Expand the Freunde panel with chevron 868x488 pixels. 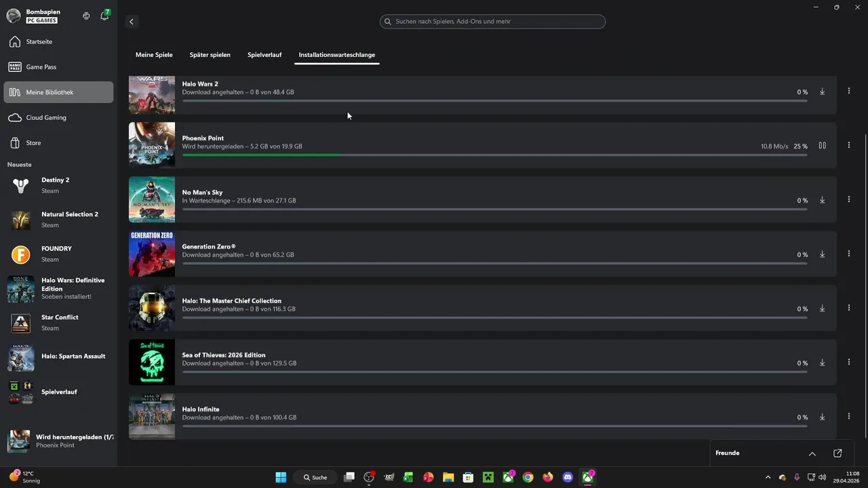[812, 453]
